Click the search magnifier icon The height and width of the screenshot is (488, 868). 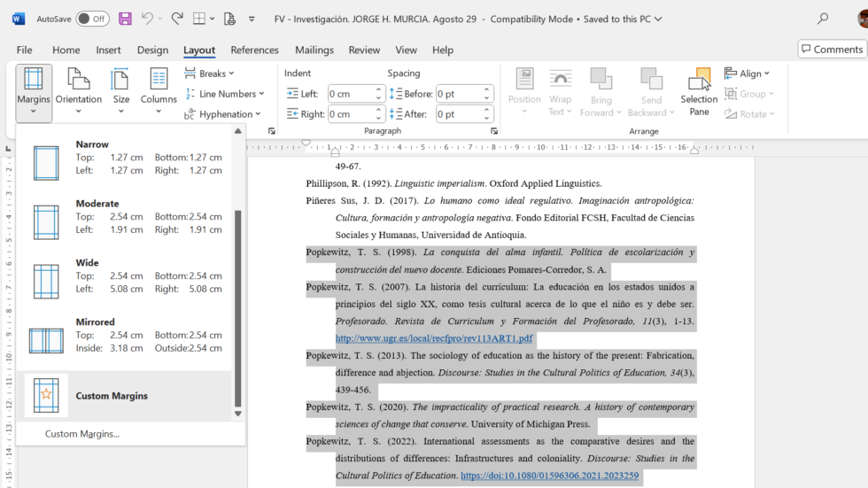tap(823, 19)
